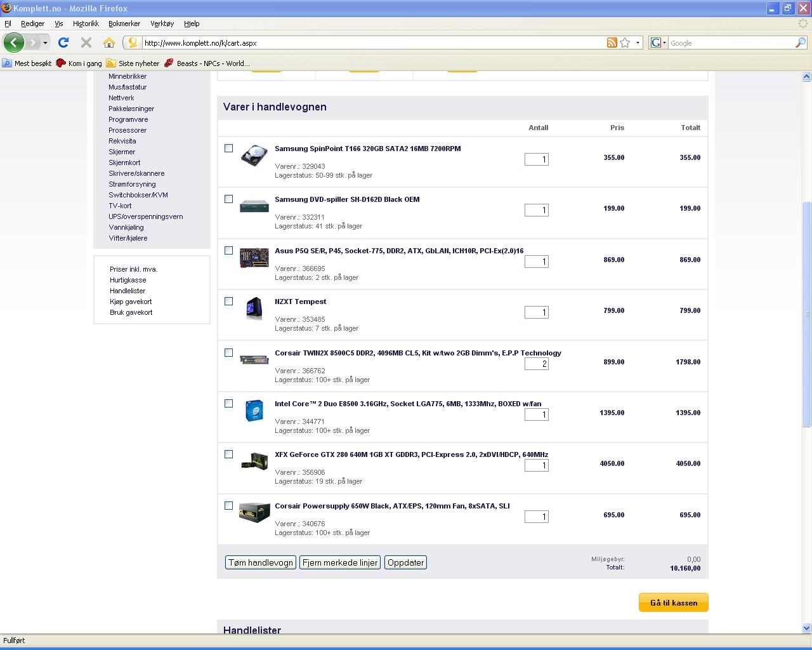Click the RSS feed icon in address bar
Viewport: 812px width, 650px height.
(612, 43)
